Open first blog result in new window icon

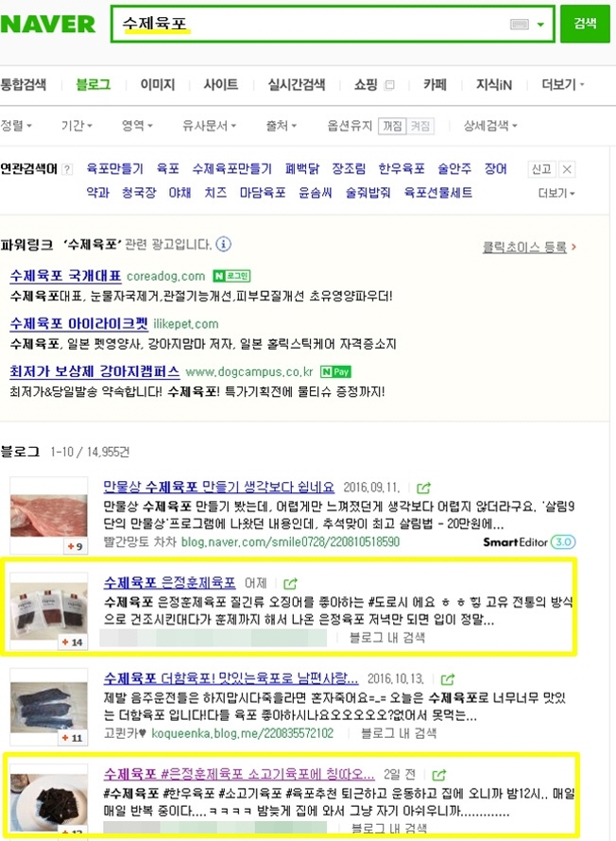(423, 488)
